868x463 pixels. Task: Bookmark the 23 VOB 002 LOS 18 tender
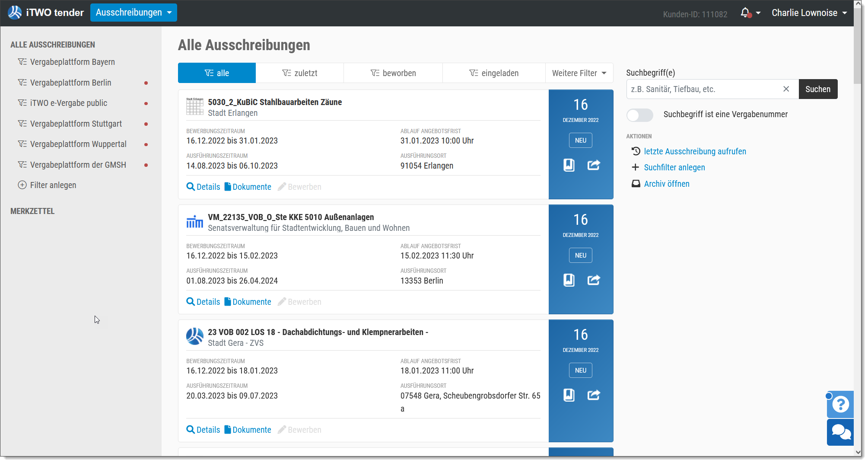click(569, 395)
